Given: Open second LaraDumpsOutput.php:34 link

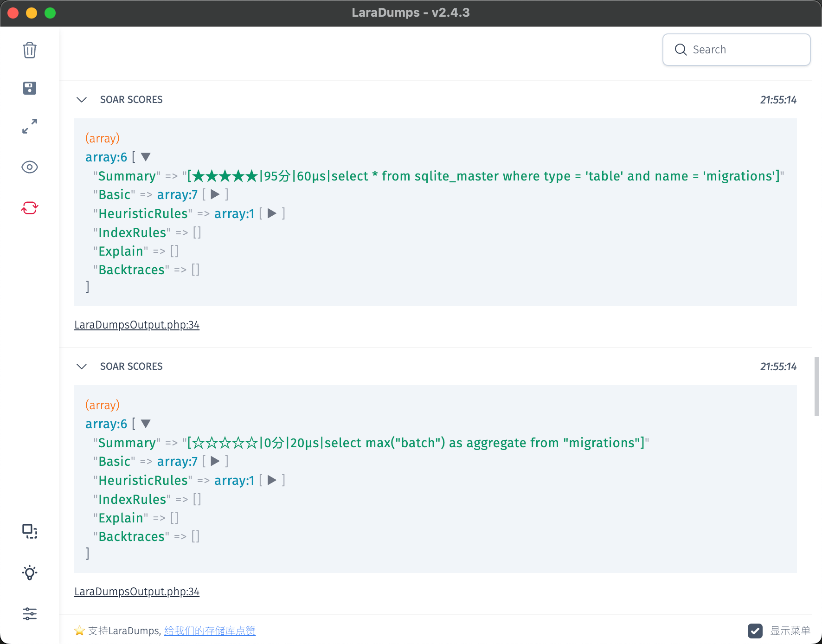Looking at the screenshot, I should click(x=137, y=592).
